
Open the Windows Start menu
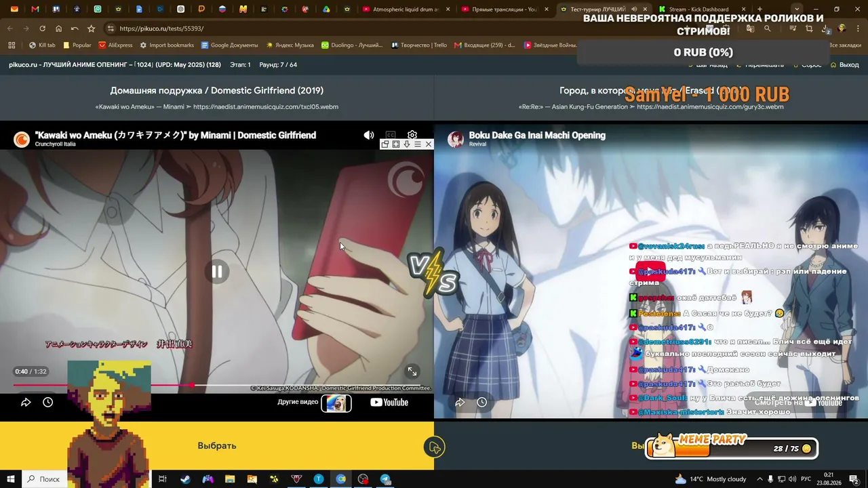coord(11,479)
